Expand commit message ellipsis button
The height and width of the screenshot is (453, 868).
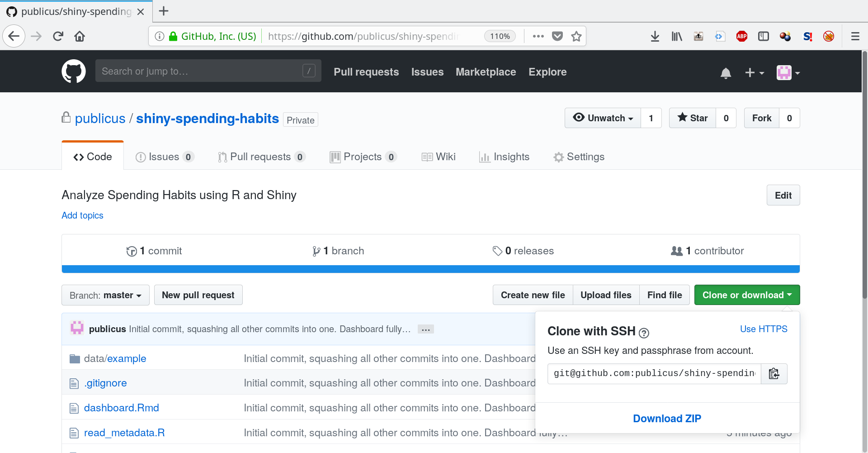425,329
